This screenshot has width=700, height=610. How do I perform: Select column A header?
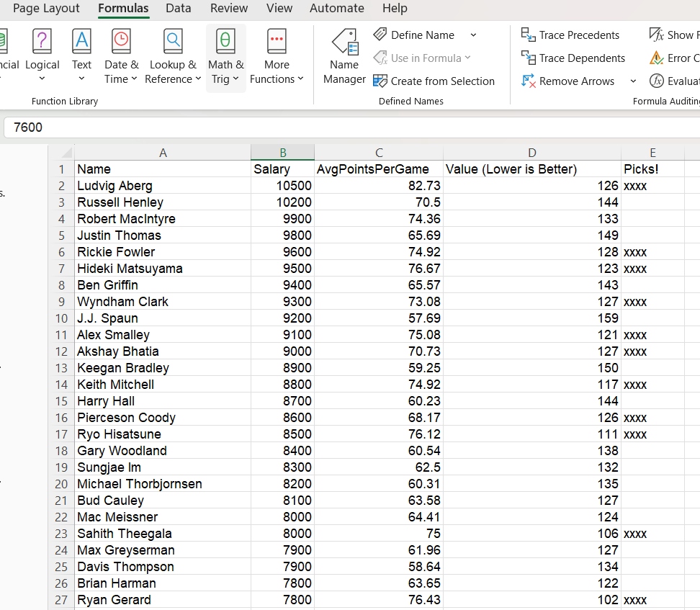(x=163, y=153)
